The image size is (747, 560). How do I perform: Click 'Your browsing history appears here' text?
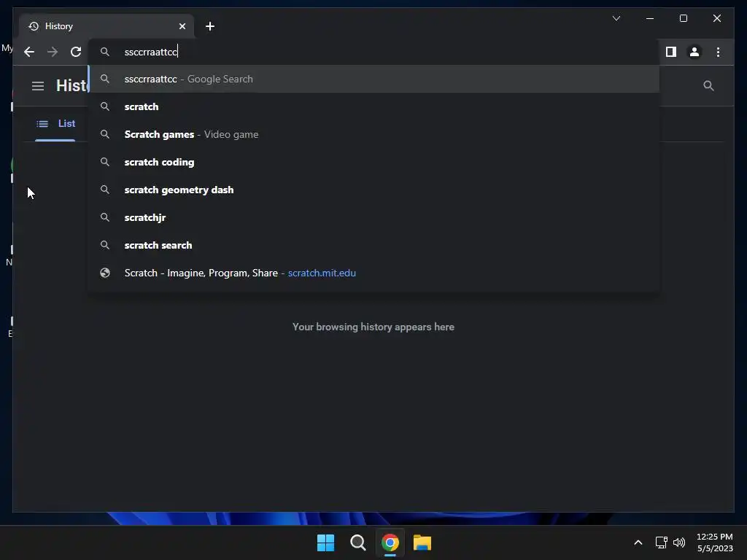pyautogui.click(x=373, y=327)
